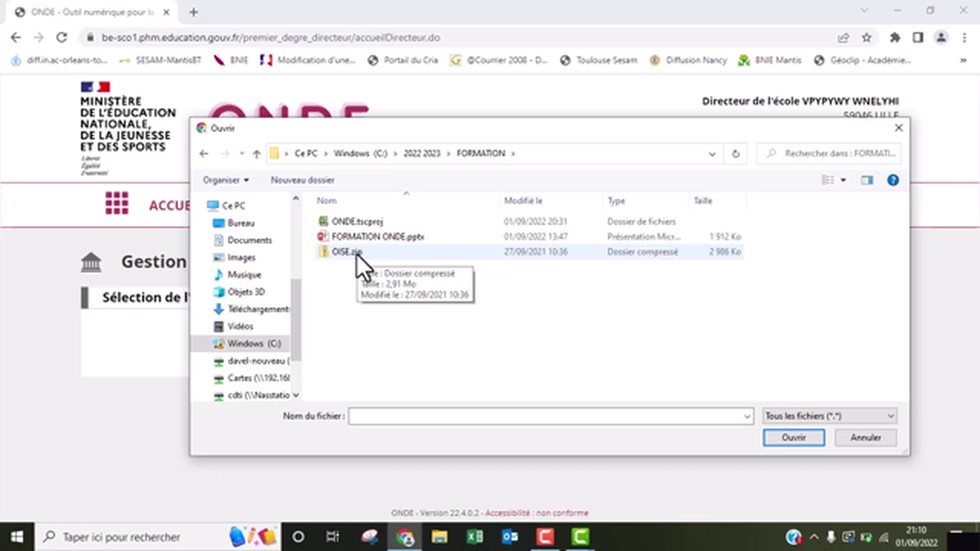The width and height of the screenshot is (980, 551).
Task: Select the ONDE.tscproj file
Action: coord(357,221)
